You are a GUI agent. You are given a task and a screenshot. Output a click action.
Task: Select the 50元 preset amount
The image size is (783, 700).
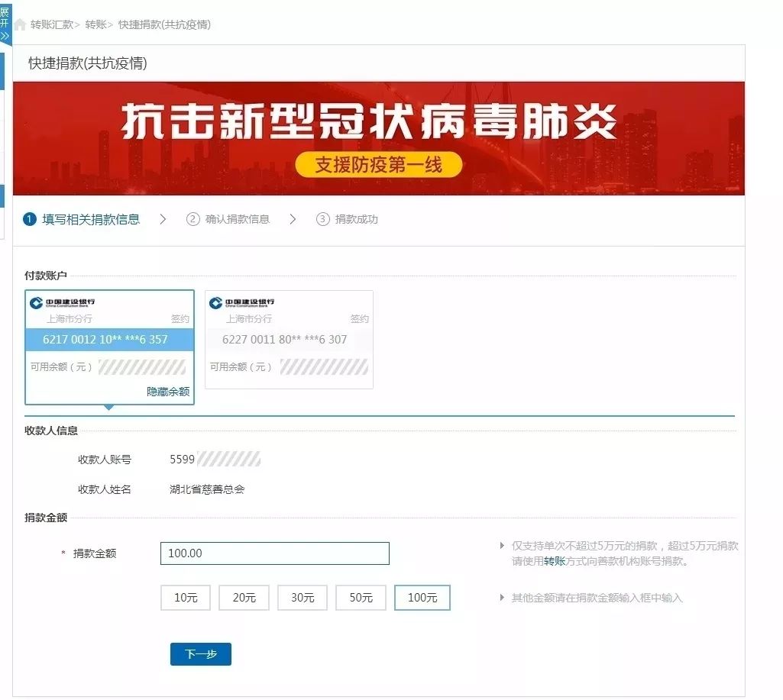coord(360,598)
